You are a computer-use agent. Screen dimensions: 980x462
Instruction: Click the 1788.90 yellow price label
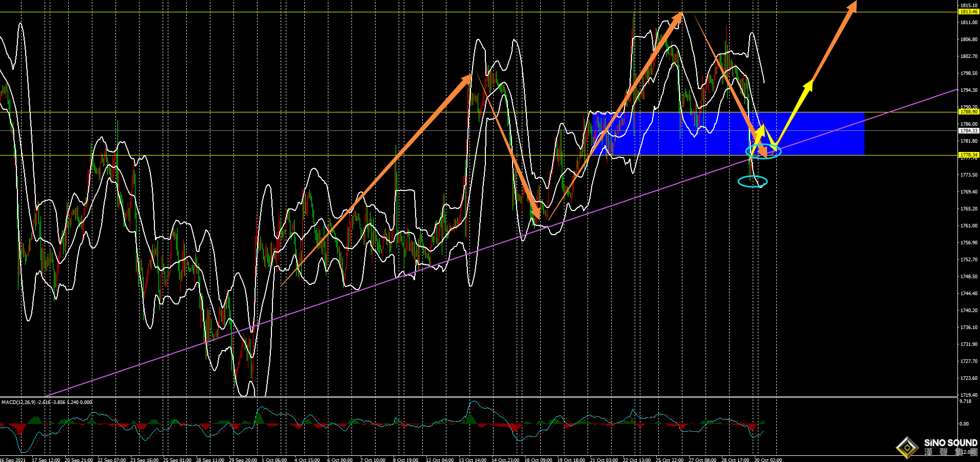click(x=969, y=111)
